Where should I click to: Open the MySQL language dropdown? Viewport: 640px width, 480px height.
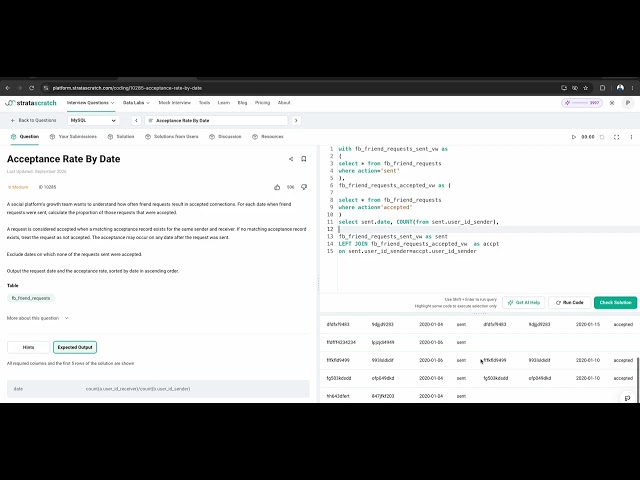pyautogui.click(x=93, y=120)
